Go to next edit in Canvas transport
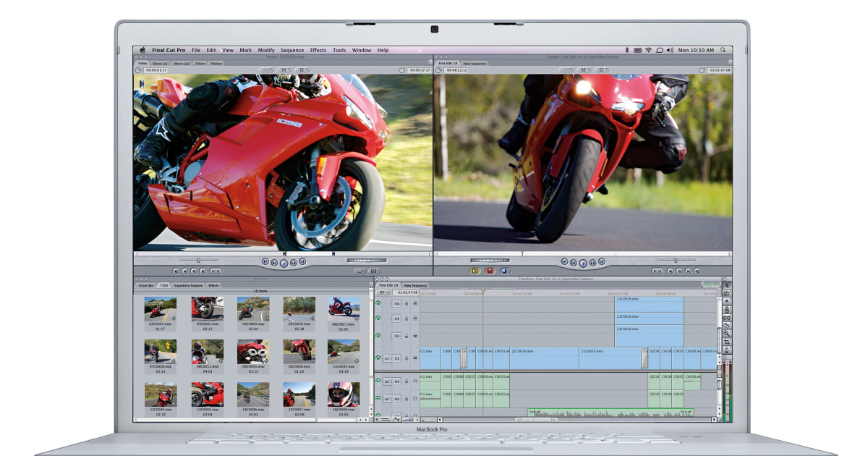868x456 pixels. click(x=602, y=261)
